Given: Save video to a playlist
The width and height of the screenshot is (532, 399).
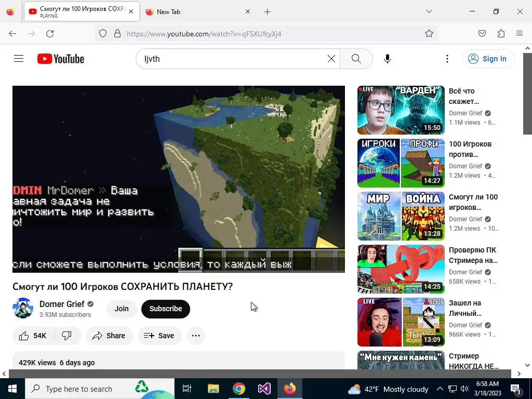Looking at the screenshot, I should coord(159,336).
